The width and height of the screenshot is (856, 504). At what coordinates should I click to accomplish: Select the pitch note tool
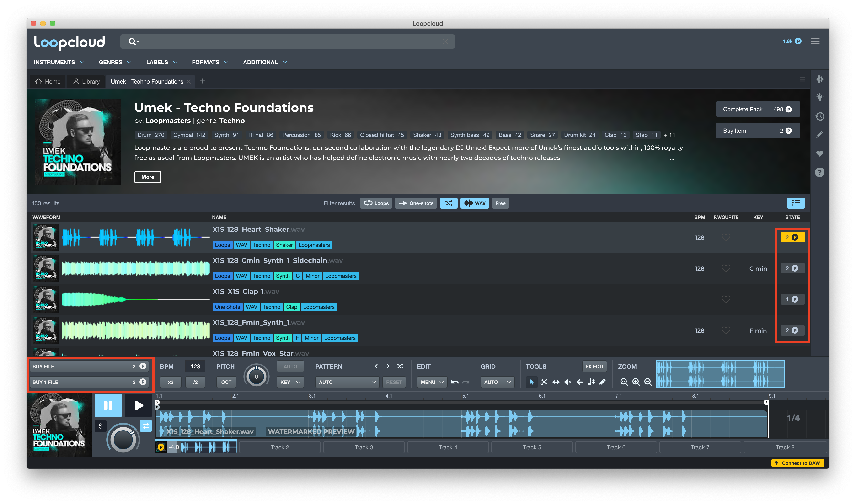tap(591, 382)
